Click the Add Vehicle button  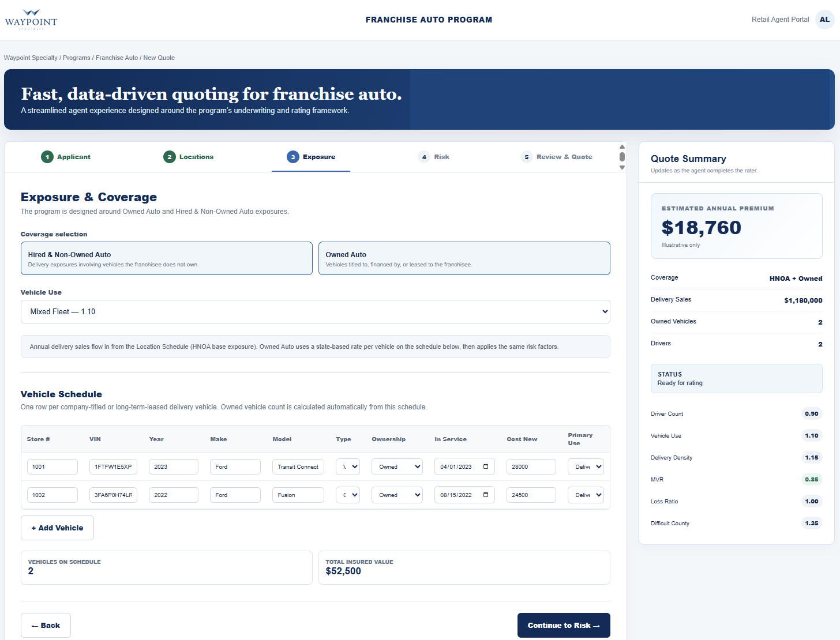point(57,528)
